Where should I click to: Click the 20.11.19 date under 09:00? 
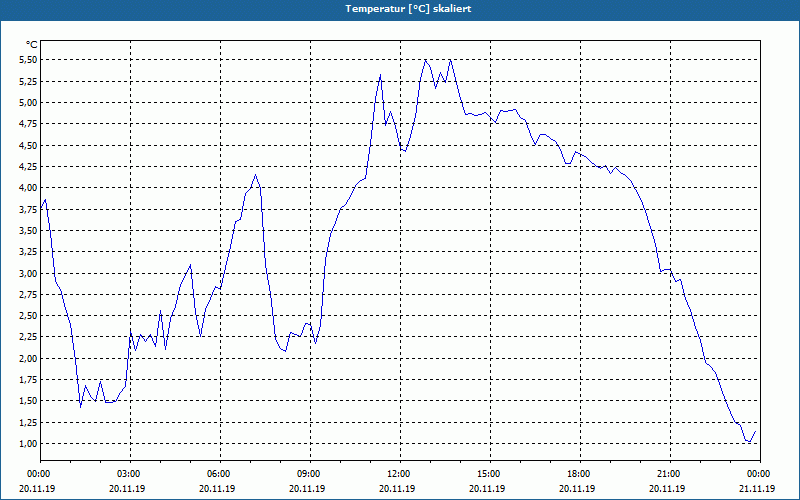click(307, 488)
